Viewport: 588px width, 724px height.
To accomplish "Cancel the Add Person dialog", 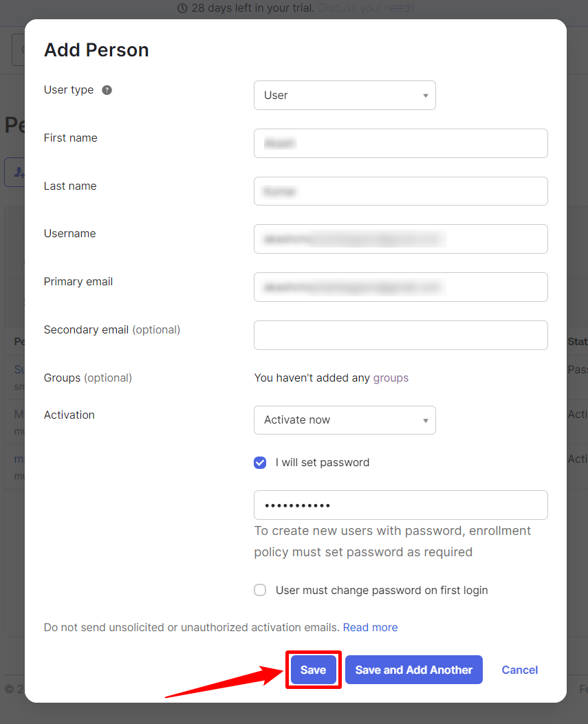I will point(519,670).
